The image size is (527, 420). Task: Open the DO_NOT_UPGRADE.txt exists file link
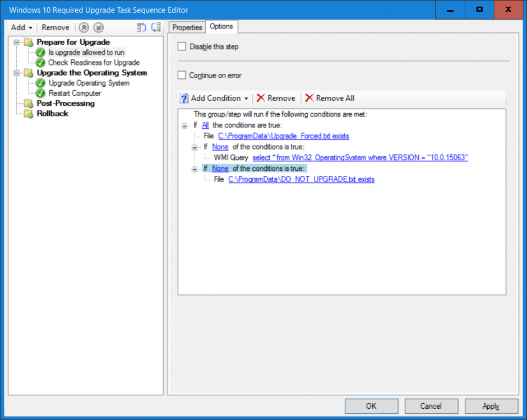(302, 179)
